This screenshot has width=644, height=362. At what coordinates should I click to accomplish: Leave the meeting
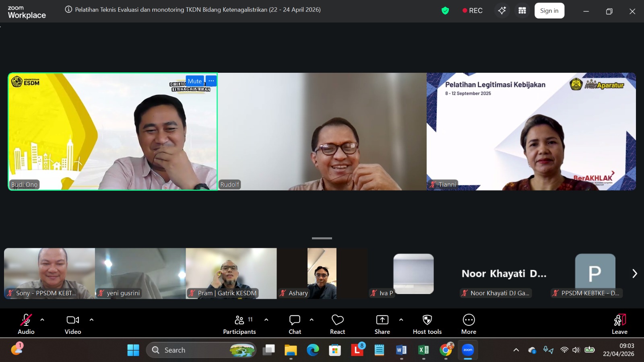click(619, 324)
